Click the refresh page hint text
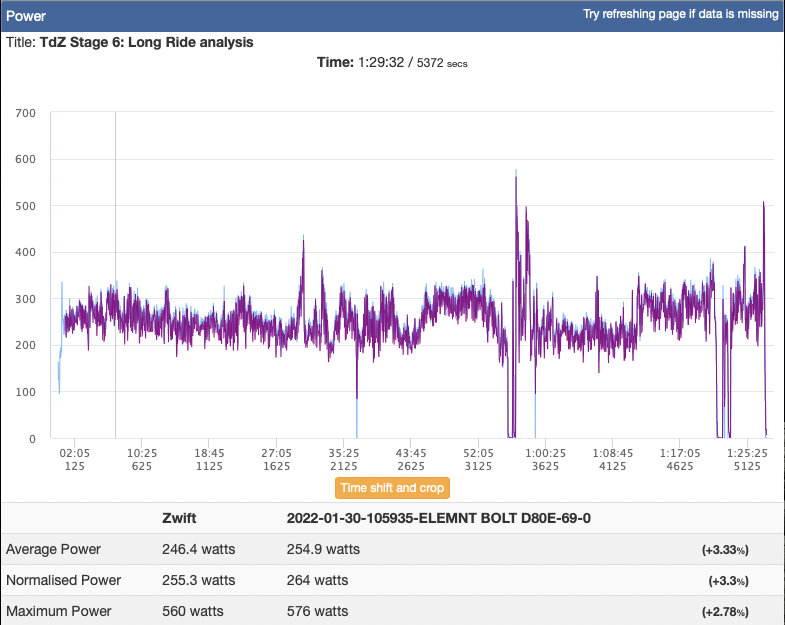The width and height of the screenshot is (785, 625). [x=680, y=15]
